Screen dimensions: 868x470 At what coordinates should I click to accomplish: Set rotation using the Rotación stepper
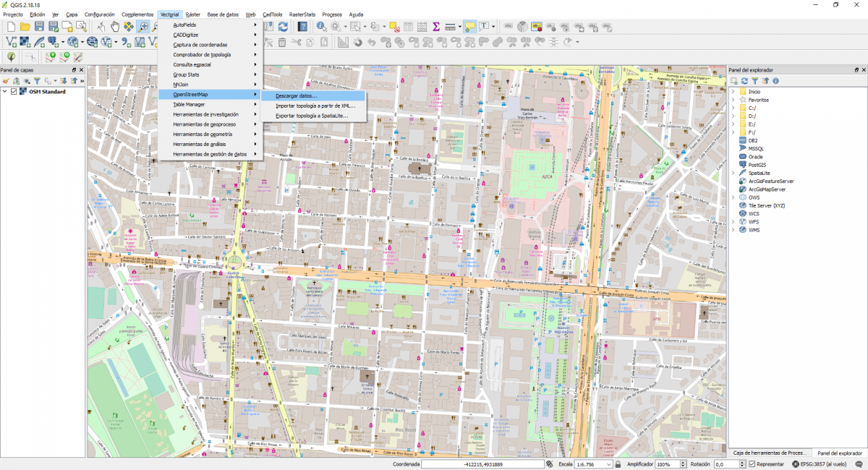(x=742, y=464)
